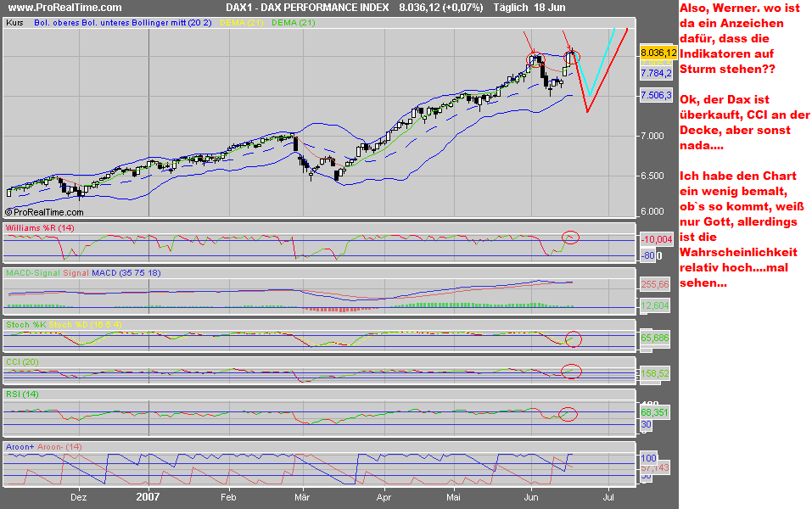
Task: Select the MACD-Signal legend label
Action: tap(33, 273)
